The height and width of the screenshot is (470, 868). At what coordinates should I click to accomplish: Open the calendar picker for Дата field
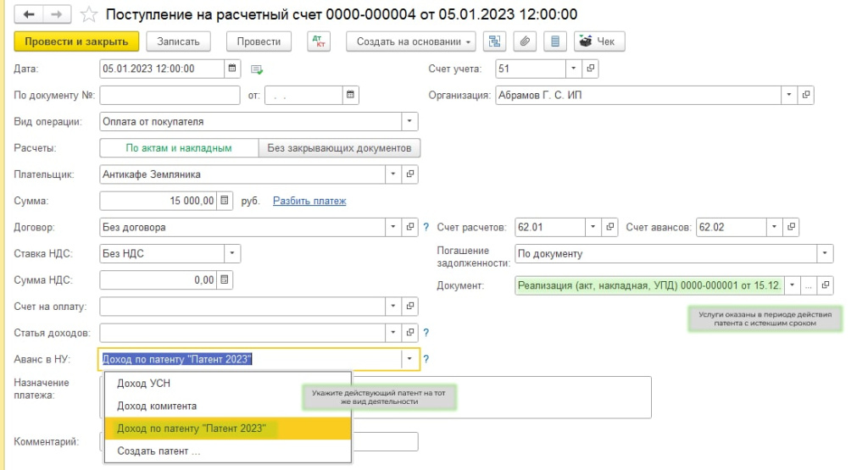tap(232, 69)
